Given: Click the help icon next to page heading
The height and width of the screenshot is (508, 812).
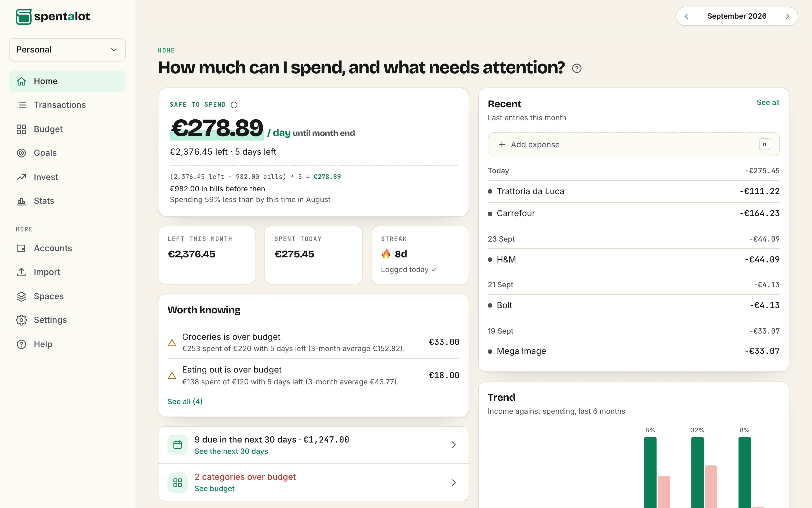Looking at the screenshot, I should pyautogui.click(x=577, y=69).
